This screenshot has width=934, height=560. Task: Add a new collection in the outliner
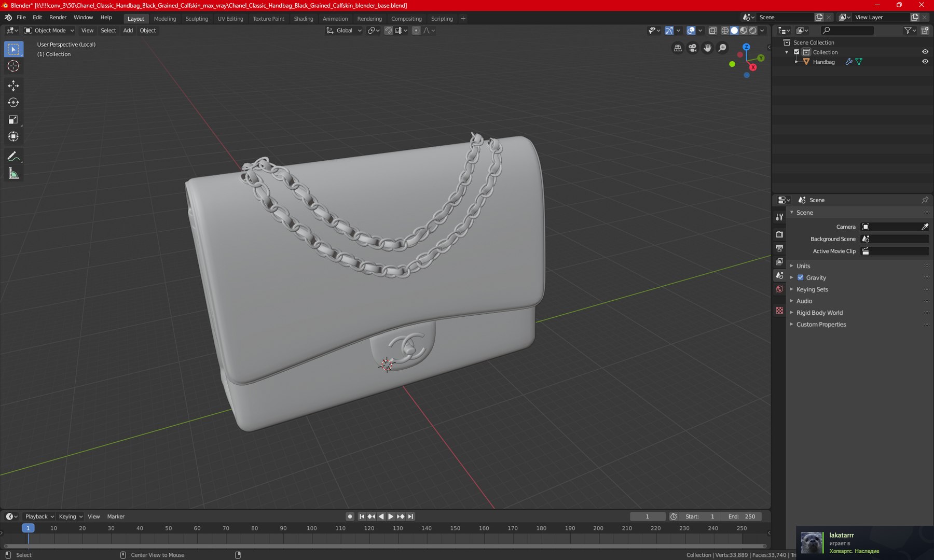(925, 31)
